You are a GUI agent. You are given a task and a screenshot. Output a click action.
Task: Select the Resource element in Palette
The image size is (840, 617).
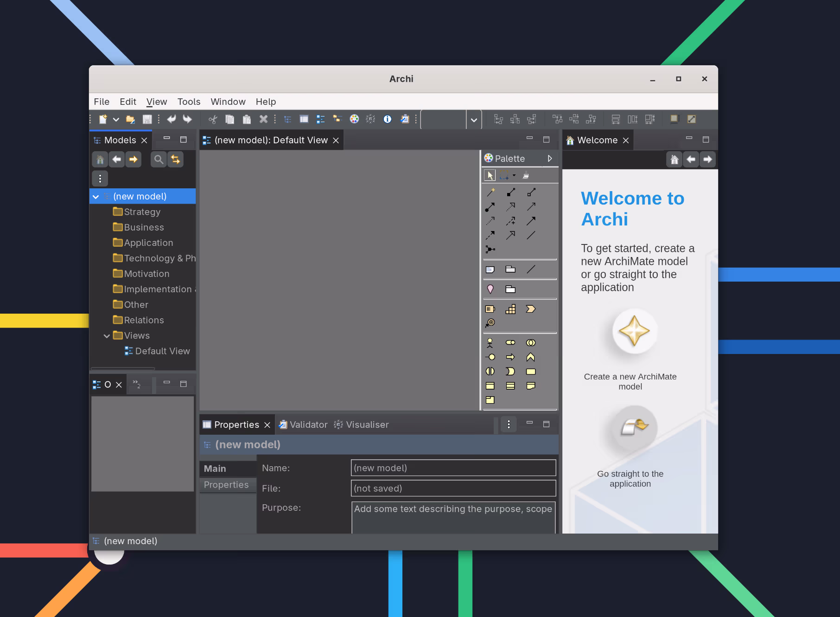coord(490,309)
